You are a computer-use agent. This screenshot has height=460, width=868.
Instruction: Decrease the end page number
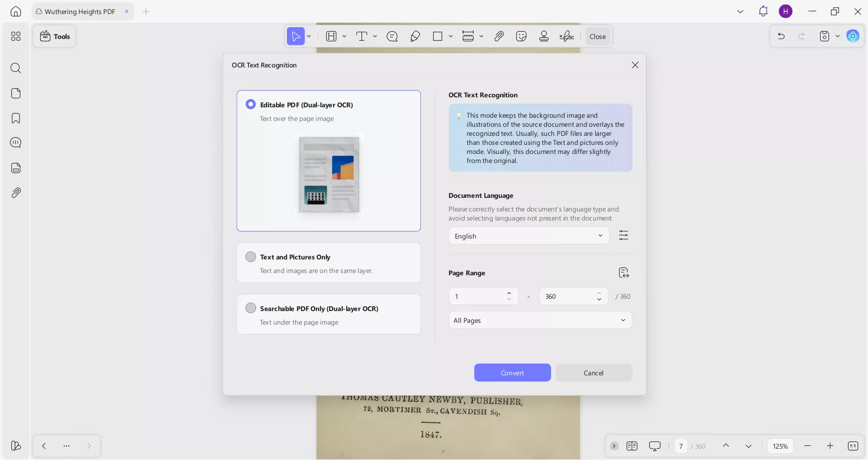pyautogui.click(x=599, y=299)
